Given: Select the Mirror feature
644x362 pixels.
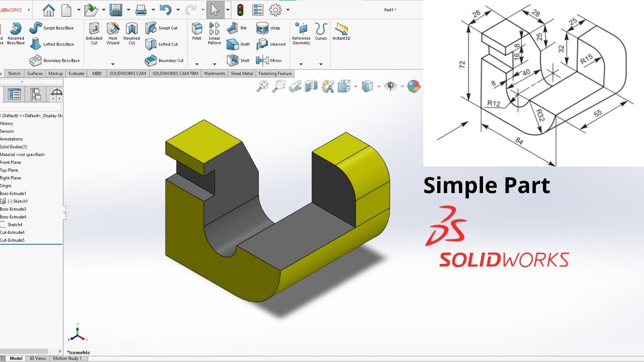Looking at the screenshot, I should click(269, 60).
